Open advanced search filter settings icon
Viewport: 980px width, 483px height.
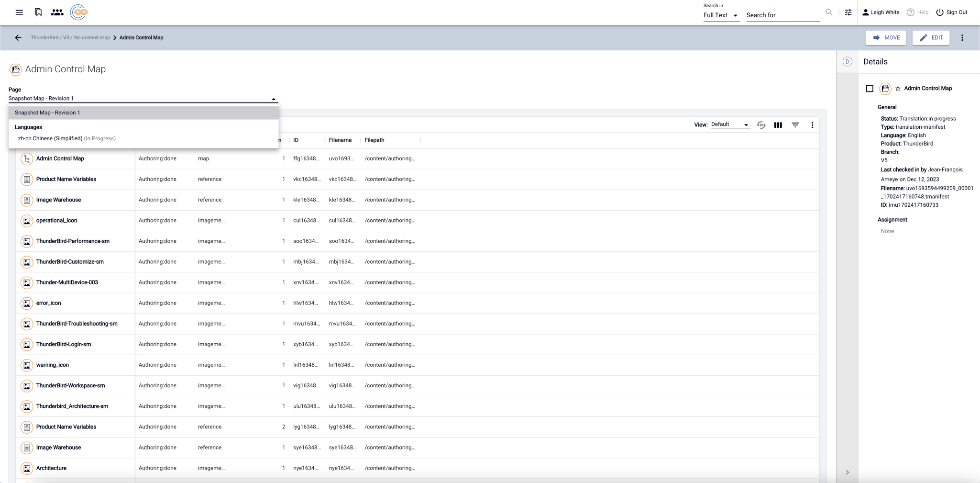848,12
